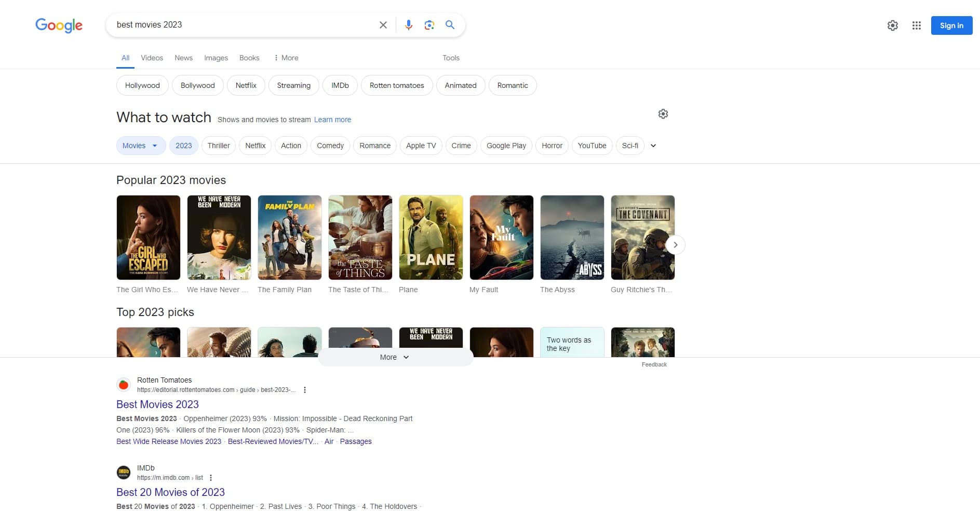Screen dimensions: 980x511
Task: Select the All results tab
Action: (x=125, y=58)
